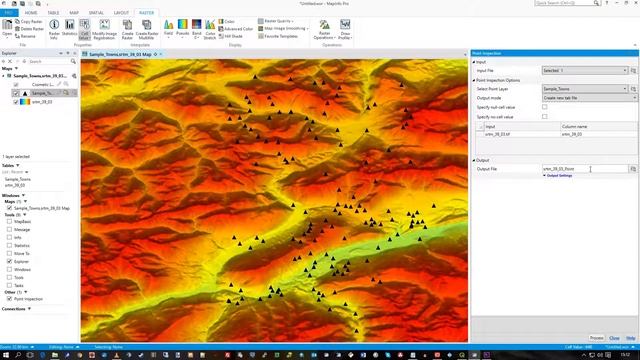Browse for the Output File location
640x360 pixels.
point(633,169)
